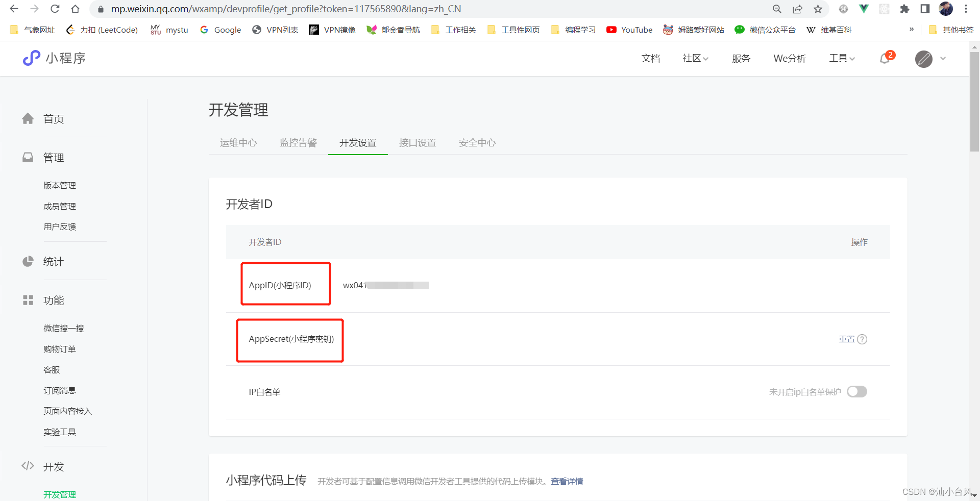Click the 重置 link to reset AppSecret
The width and height of the screenshot is (980, 501).
pyautogui.click(x=846, y=339)
